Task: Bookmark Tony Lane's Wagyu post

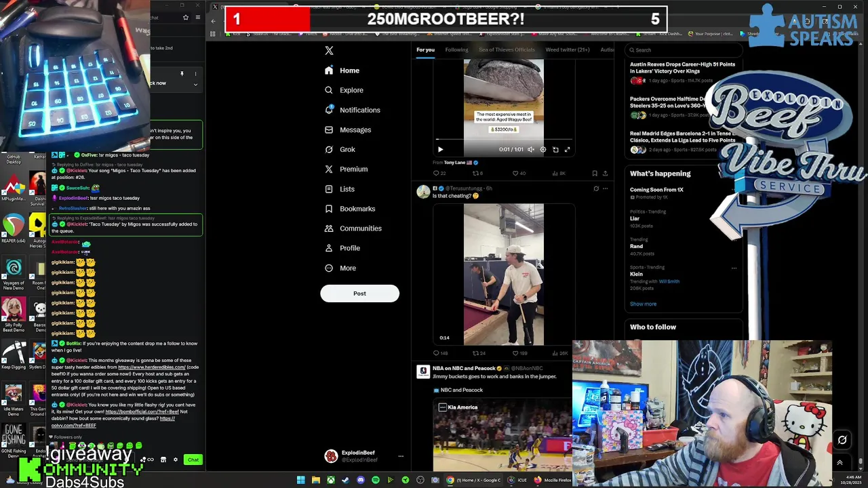Action: (x=595, y=174)
